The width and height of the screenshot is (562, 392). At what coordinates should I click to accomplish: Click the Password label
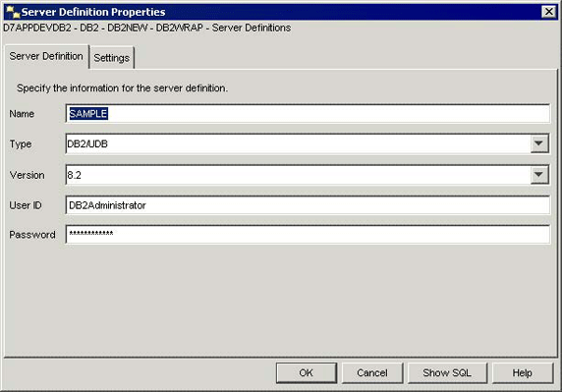tap(32, 235)
